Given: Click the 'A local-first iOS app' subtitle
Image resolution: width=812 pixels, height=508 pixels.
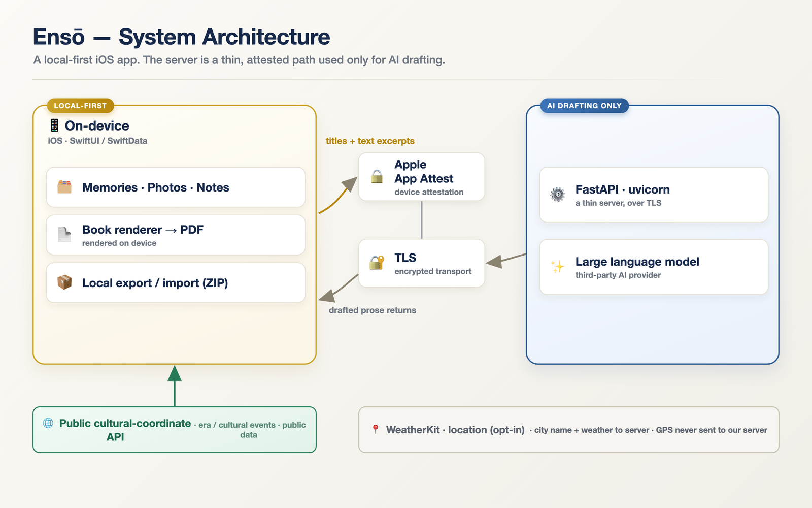Looking at the screenshot, I should click(239, 60).
